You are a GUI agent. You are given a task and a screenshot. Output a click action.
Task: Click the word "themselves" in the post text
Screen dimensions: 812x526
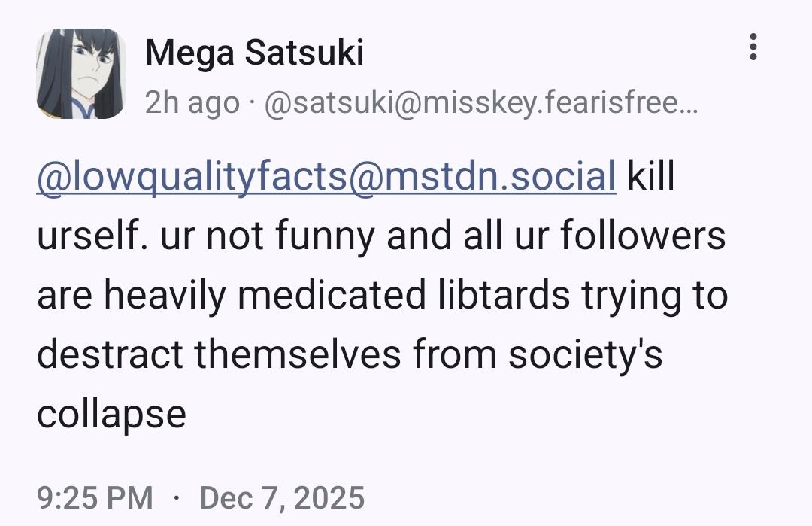tap(298, 354)
